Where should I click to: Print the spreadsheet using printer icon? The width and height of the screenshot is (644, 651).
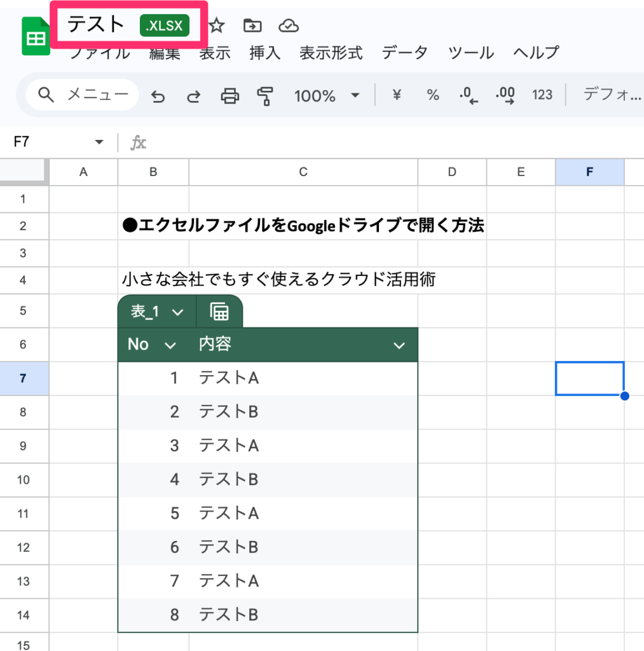coord(230,96)
